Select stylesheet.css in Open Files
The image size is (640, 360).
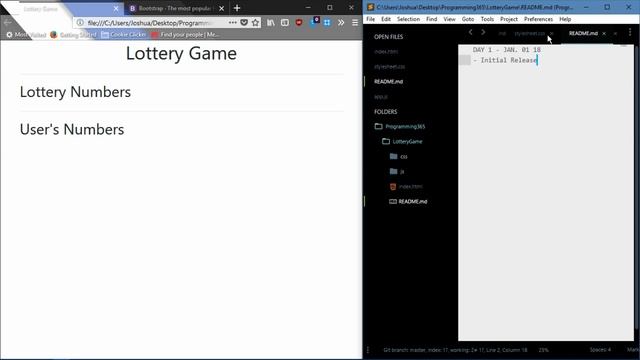[389, 67]
